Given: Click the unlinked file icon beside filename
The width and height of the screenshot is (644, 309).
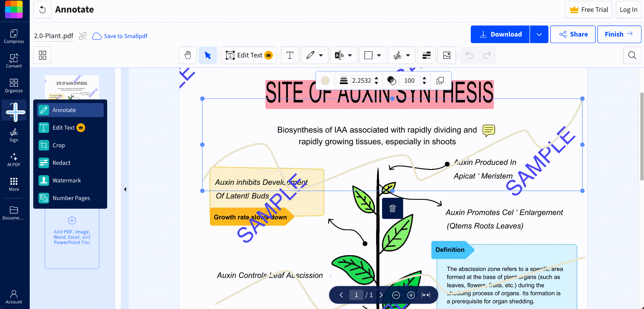Looking at the screenshot, I should (83, 36).
